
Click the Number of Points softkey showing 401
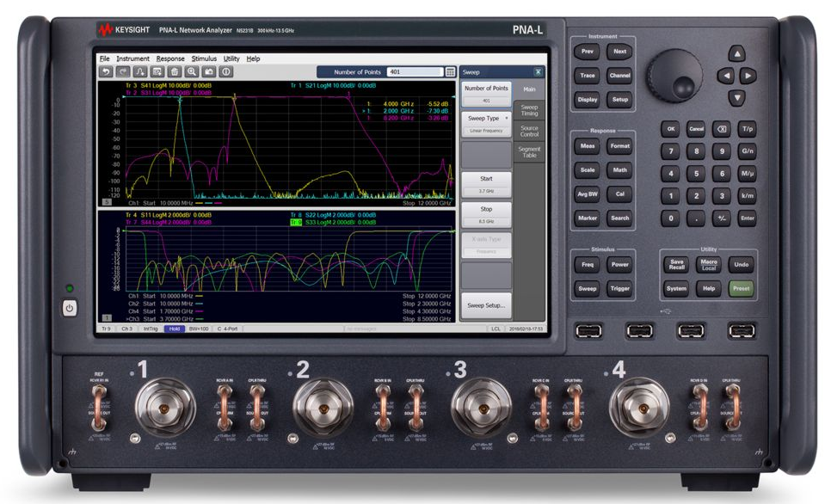[487, 94]
